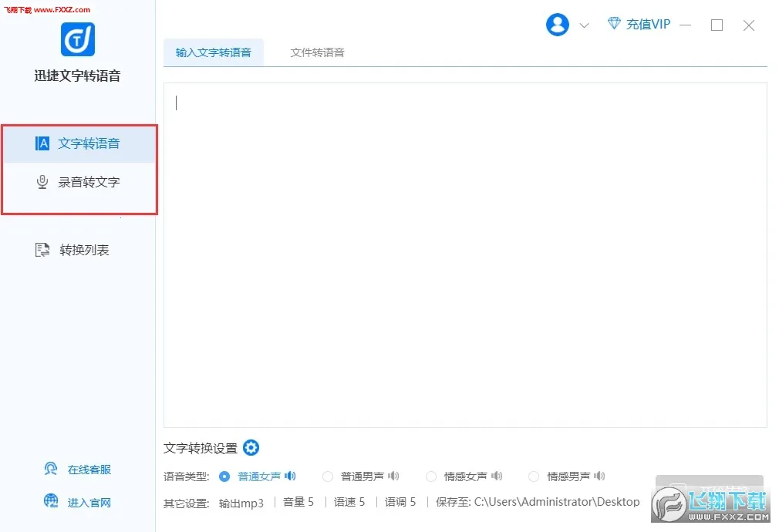Viewport: 779px width, 532px height.
Task: Open the 文字转换设置 gear icon
Action: click(x=251, y=448)
